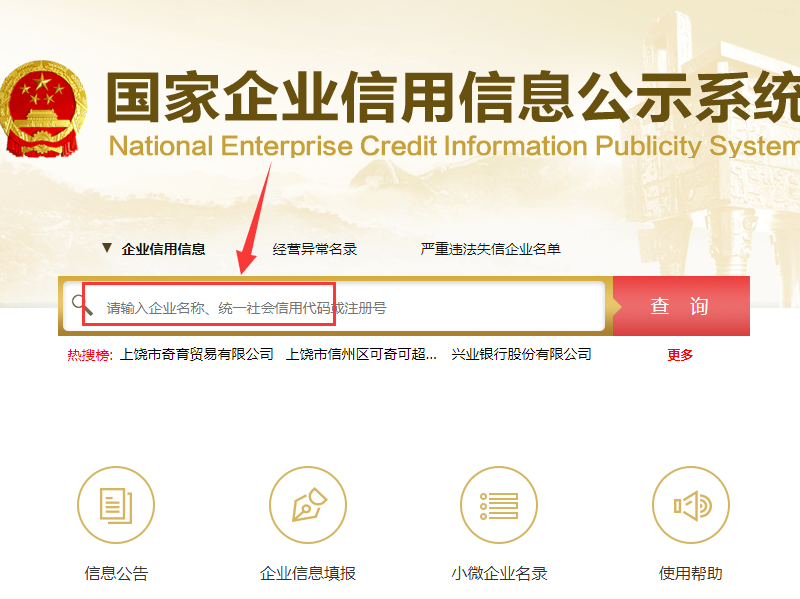Viewport: 800px width, 599px height.
Task: Click the 企业信息填报 text label
Action: 308,573
